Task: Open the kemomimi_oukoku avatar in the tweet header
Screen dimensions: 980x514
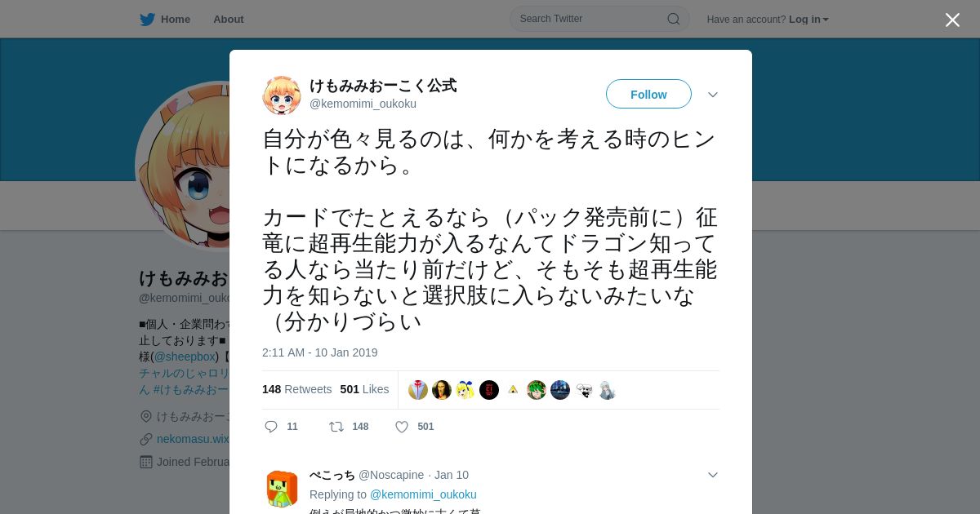Action: (x=282, y=95)
